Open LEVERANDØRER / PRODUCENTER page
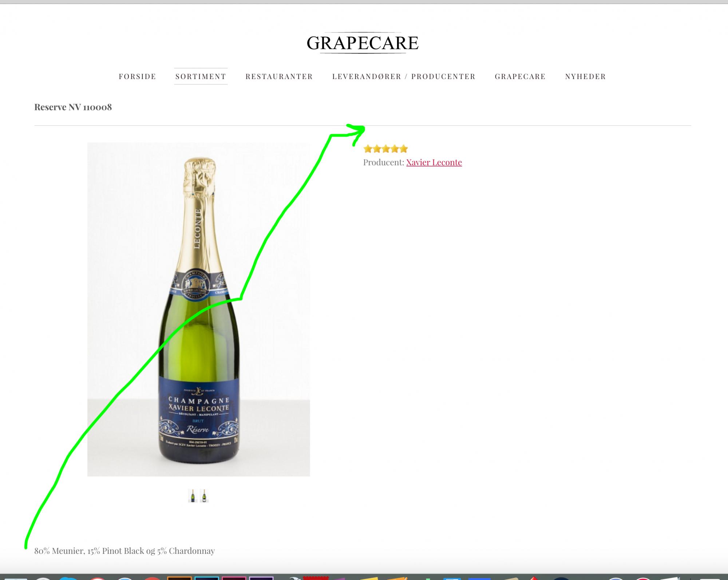Screen dimensions: 728x580 (404, 76)
